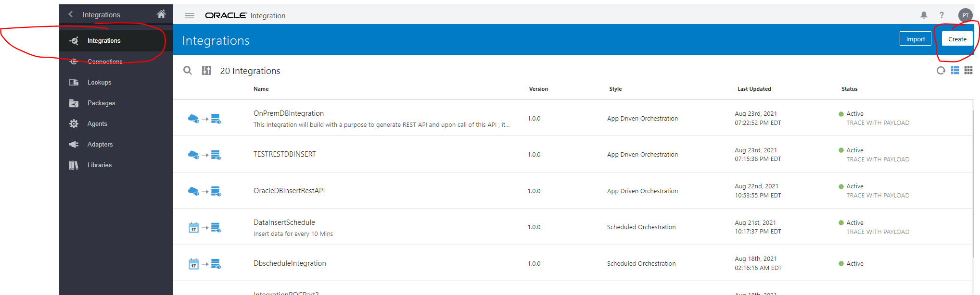980x295 pixels.
Task: Switch to list view
Action: coord(955,71)
